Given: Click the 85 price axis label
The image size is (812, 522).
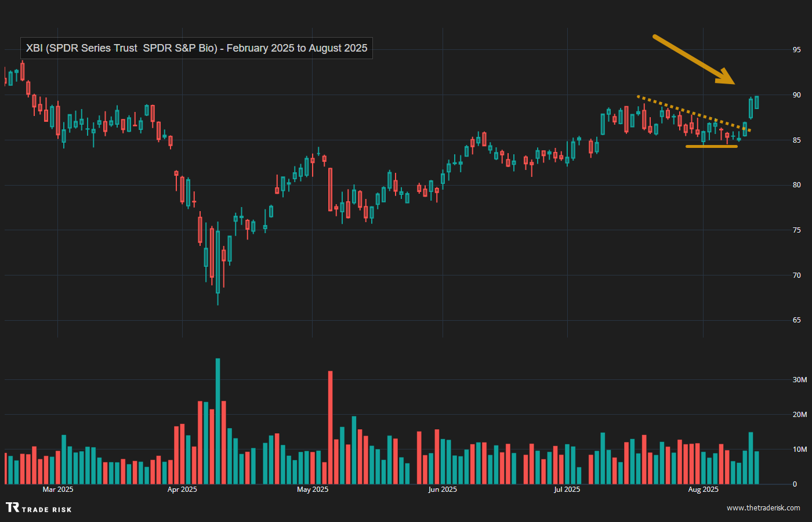Looking at the screenshot, I should click(x=796, y=140).
